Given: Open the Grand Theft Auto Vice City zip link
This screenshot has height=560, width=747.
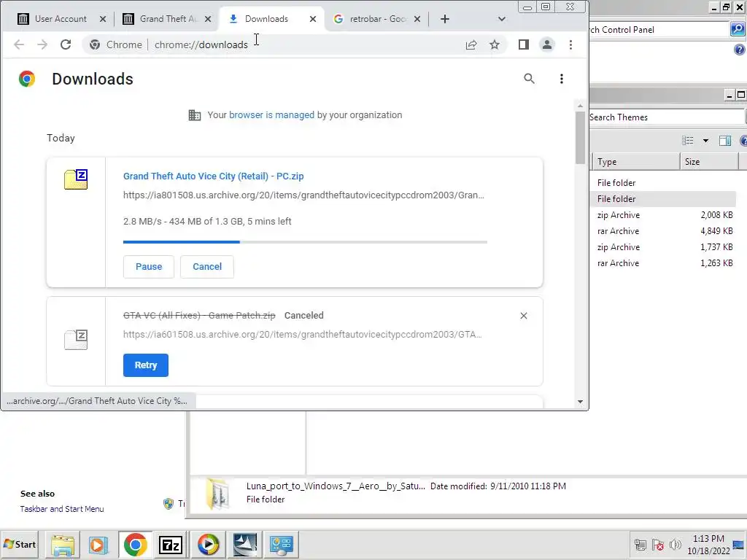Looking at the screenshot, I should pos(214,176).
